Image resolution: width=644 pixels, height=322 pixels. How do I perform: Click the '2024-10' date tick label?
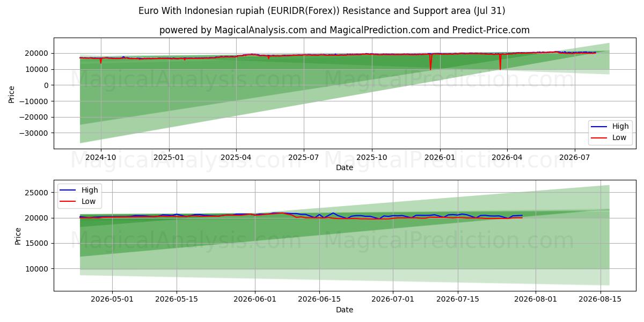pos(101,157)
